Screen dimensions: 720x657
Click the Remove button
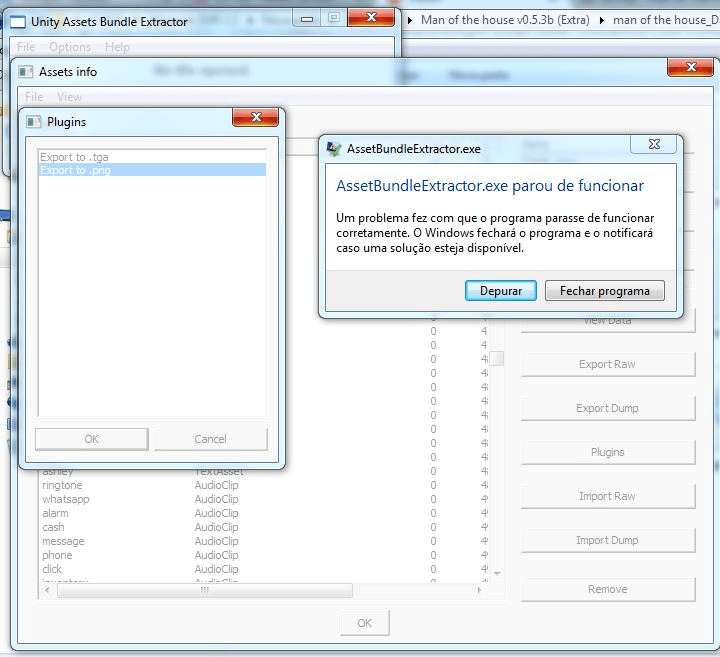pyautogui.click(x=607, y=589)
